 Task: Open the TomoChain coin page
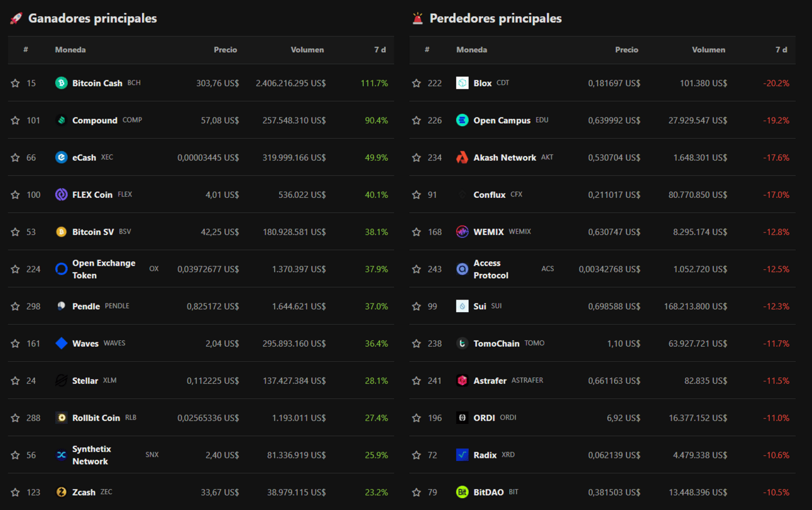(x=497, y=343)
